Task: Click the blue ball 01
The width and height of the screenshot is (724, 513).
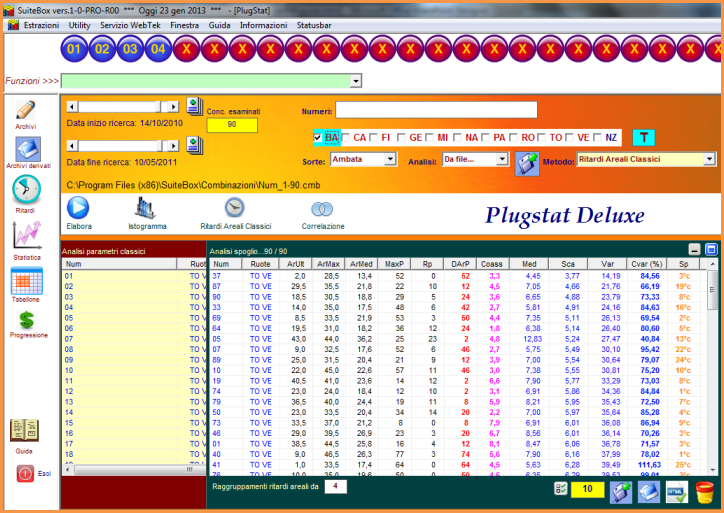Action: coord(74,48)
